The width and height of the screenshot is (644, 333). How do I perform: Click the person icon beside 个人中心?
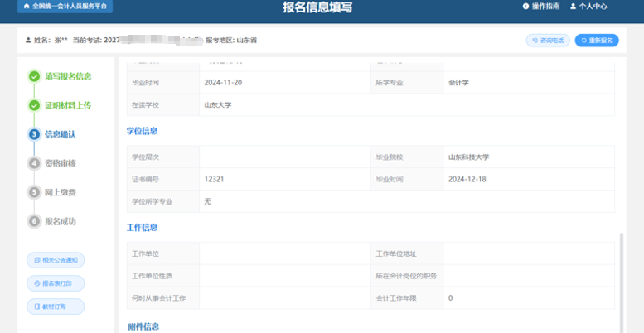click(574, 7)
